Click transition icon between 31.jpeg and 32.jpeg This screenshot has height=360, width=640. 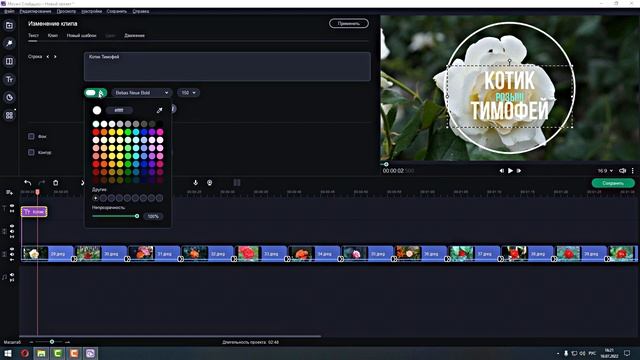pos(180,259)
